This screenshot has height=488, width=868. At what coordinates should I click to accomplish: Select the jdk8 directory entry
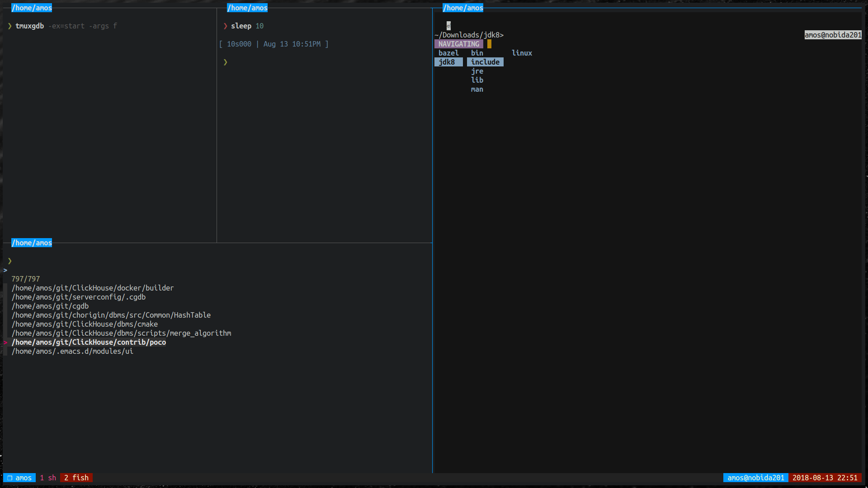(x=447, y=62)
